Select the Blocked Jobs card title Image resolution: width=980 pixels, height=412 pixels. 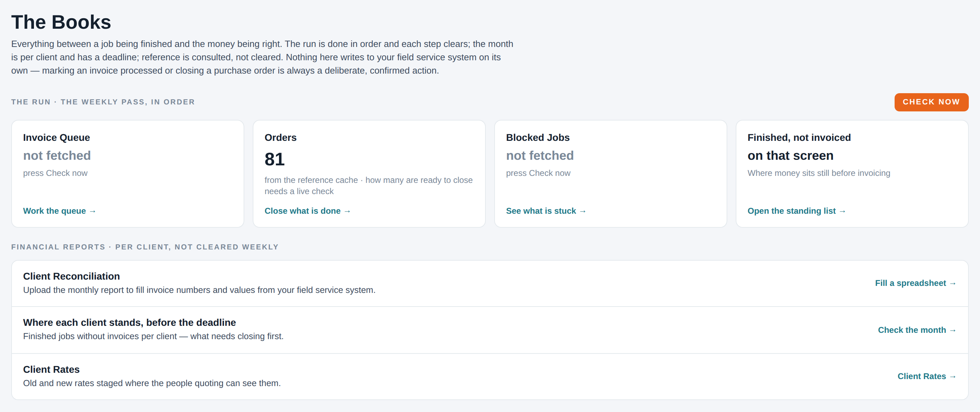point(538,137)
